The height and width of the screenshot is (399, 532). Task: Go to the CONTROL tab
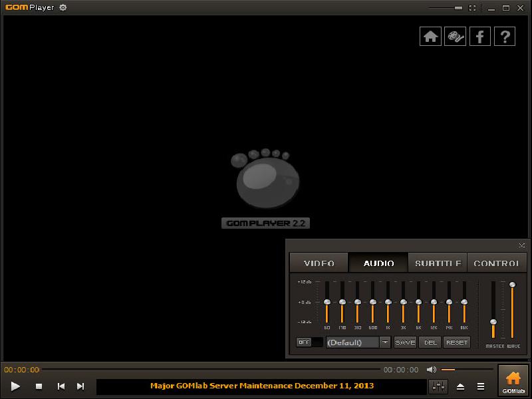[496, 262]
